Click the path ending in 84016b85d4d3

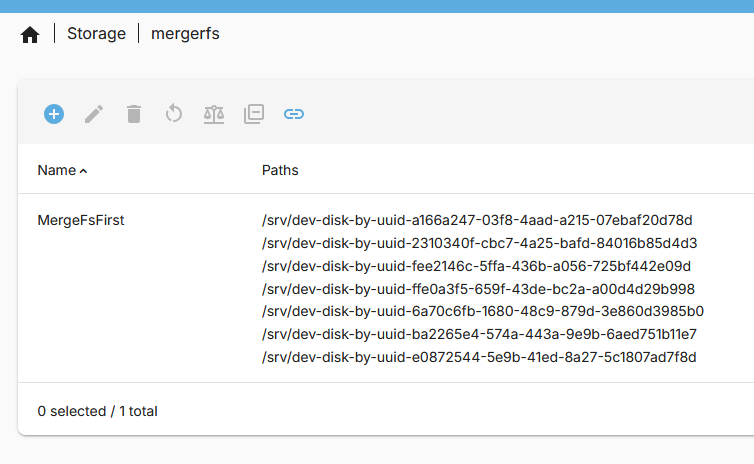(479, 243)
